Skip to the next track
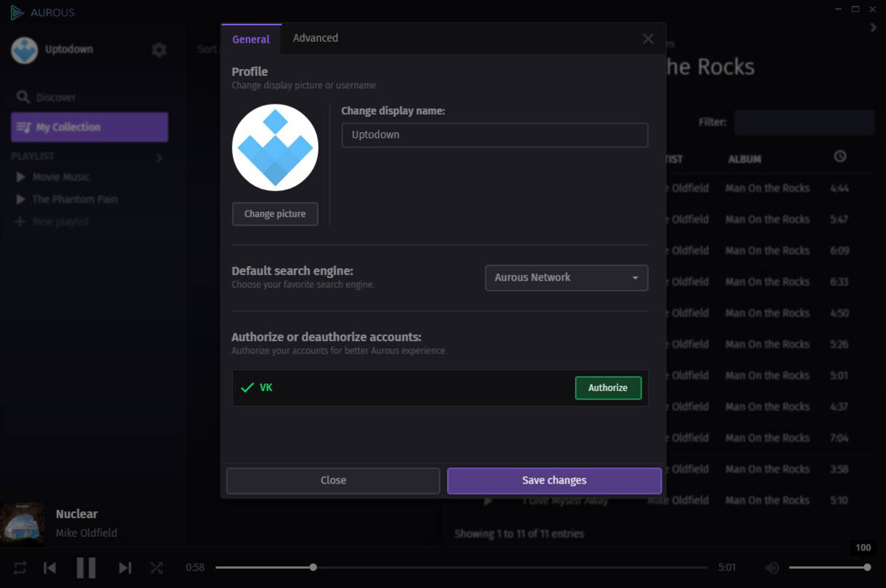 pyautogui.click(x=124, y=567)
